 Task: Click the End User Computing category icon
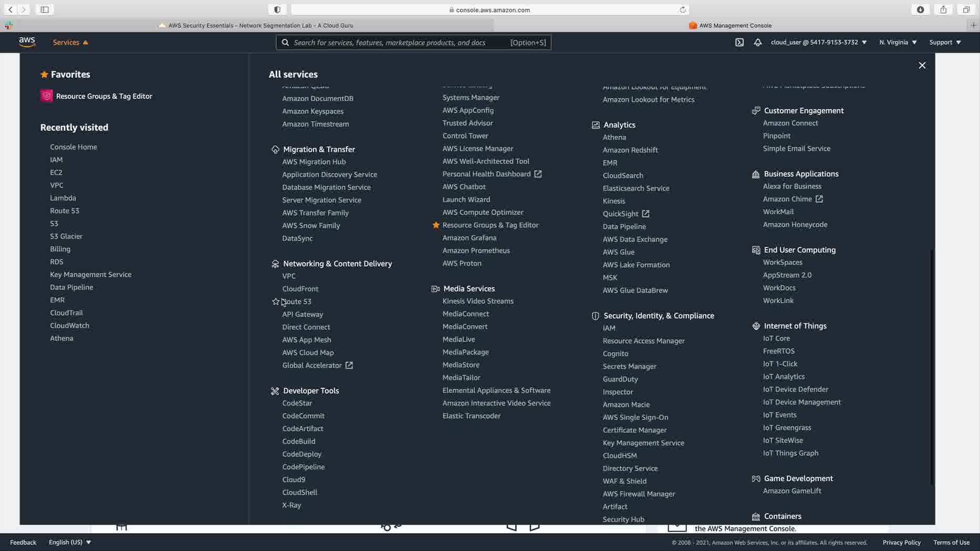click(x=755, y=250)
